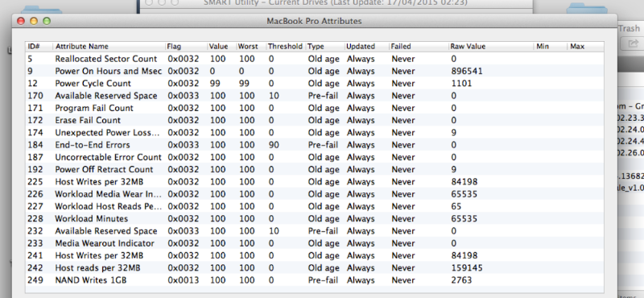Select Power On Hours and Msec row
The image size is (644, 298).
[x=315, y=71]
